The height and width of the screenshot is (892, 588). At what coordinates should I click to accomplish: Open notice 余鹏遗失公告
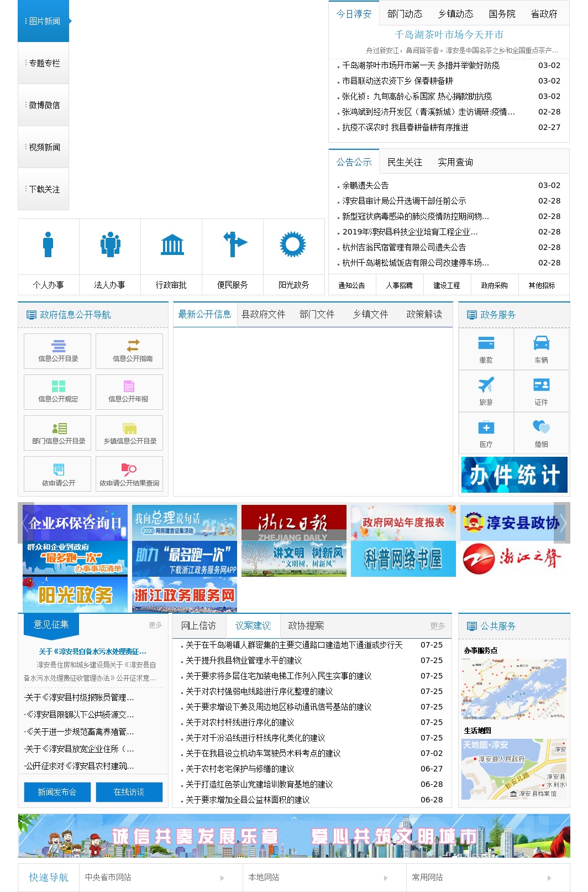pos(365,185)
